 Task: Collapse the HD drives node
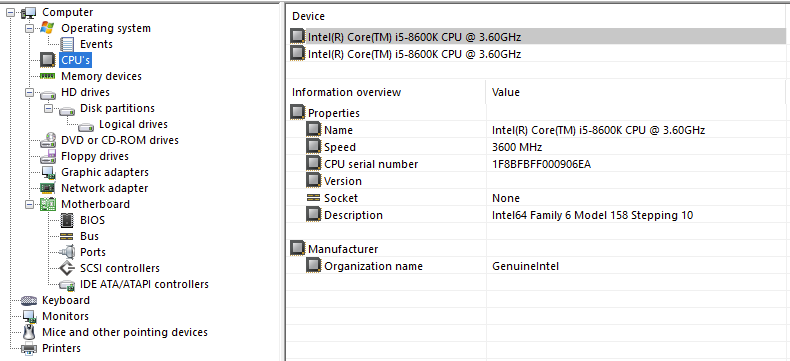[x=30, y=93]
